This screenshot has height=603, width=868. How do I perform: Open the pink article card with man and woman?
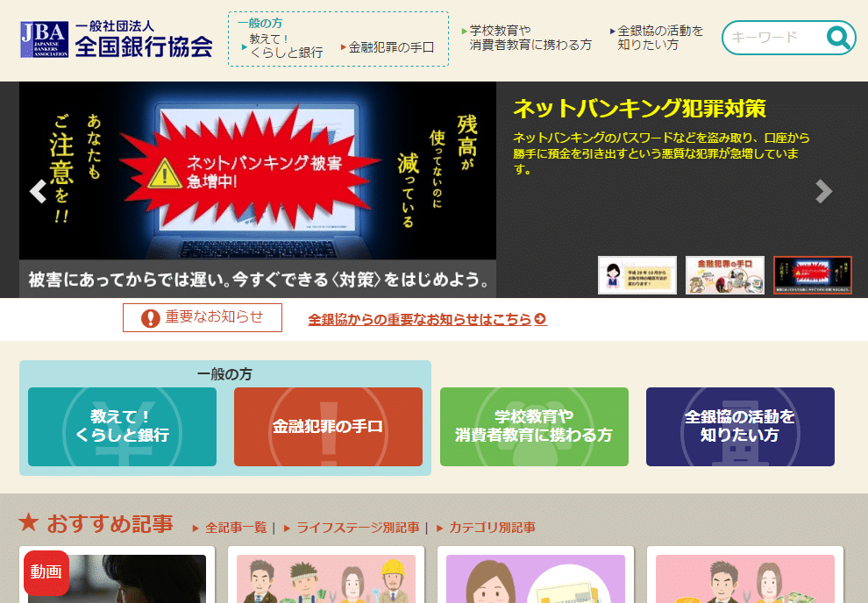pyautogui.click(x=745, y=575)
